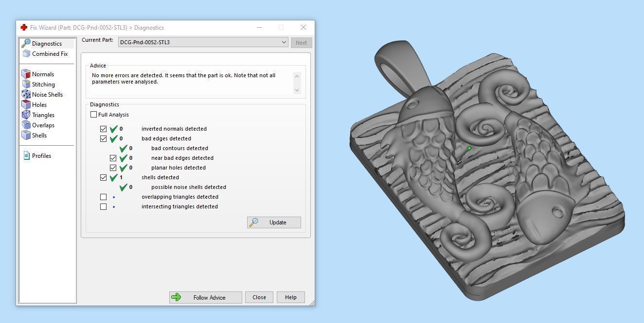
Task: Uncheck bad edges detected checkbox
Action: coord(103,138)
